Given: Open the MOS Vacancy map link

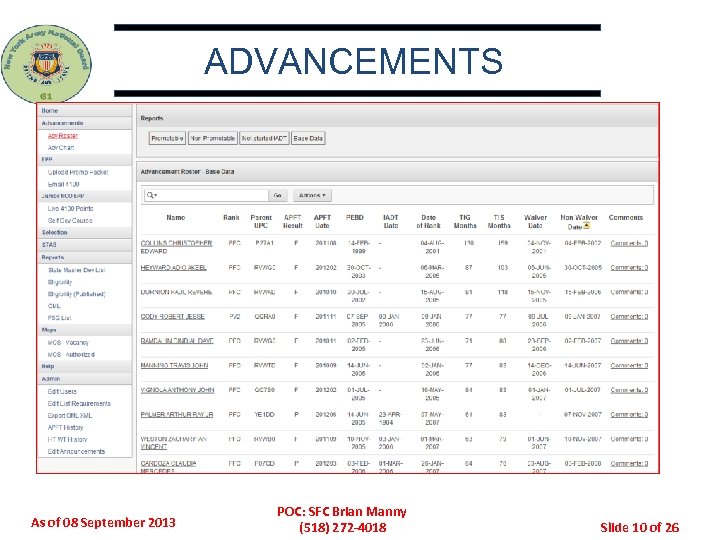Looking at the screenshot, I should (68, 343).
